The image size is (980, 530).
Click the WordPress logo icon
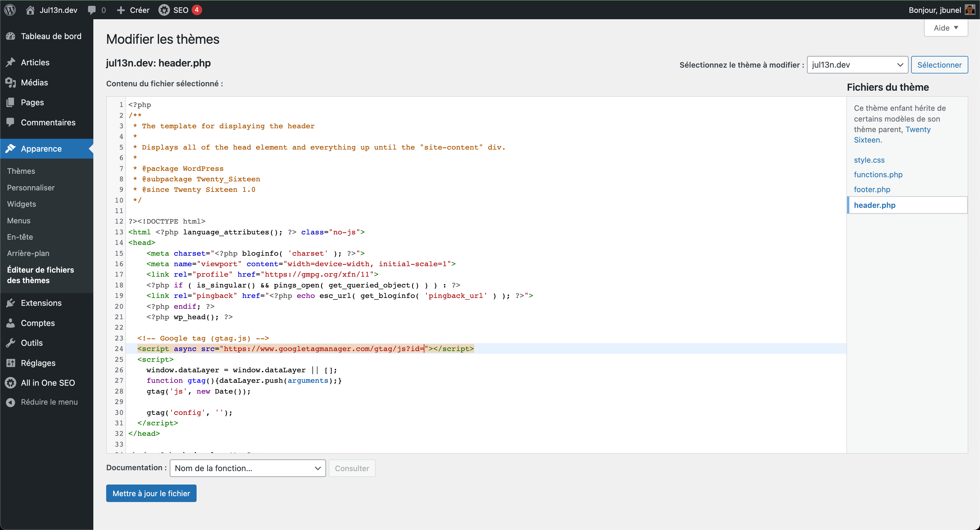tap(10, 10)
